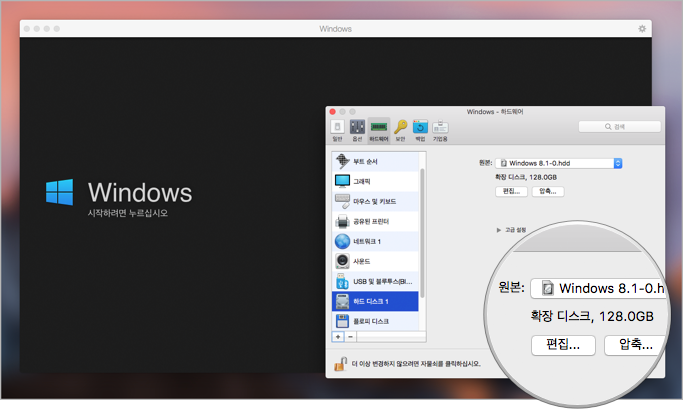The width and height of the screenshot is (683, 409).
Task: Select the 하드웨어 (Hardware) toolbar icon
Action: [x=379, y=130]
